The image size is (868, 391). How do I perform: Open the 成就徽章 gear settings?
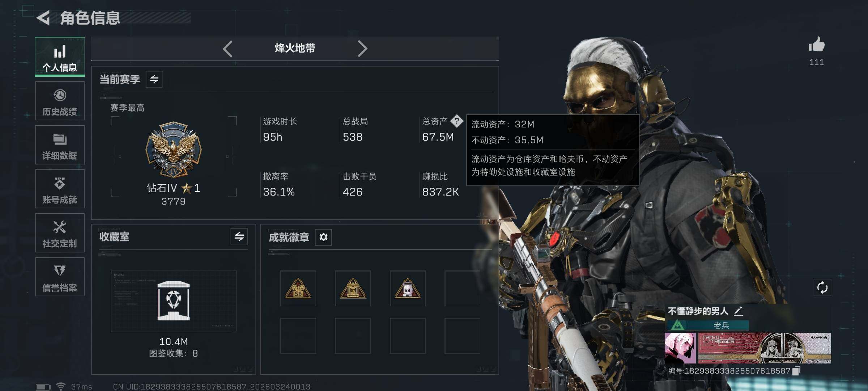click(323, 237)
